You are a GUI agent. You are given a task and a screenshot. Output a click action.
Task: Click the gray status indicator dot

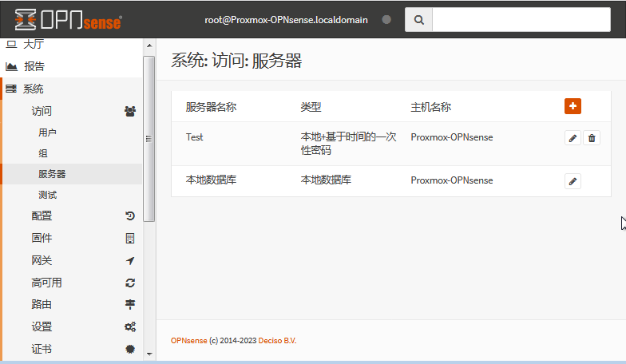386,20
